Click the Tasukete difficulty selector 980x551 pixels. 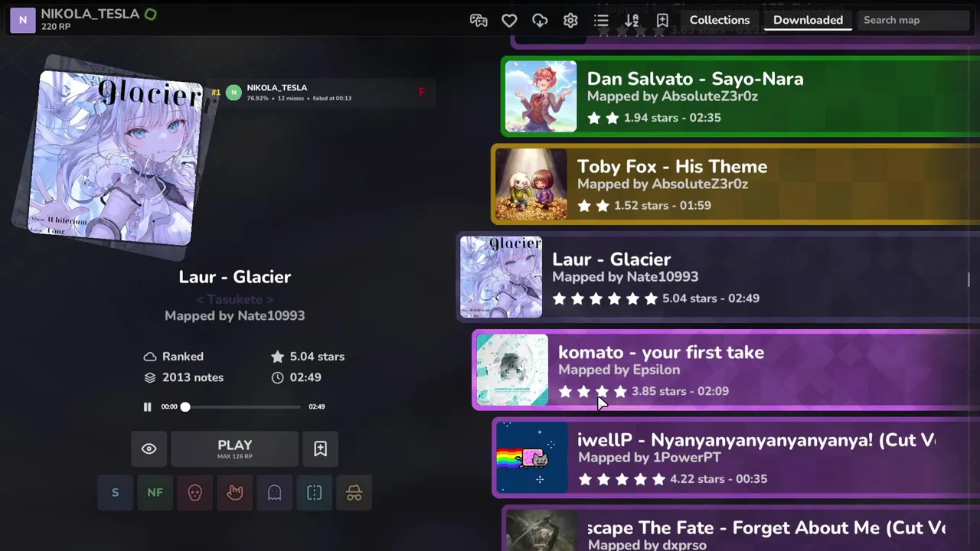coord(234,299)
